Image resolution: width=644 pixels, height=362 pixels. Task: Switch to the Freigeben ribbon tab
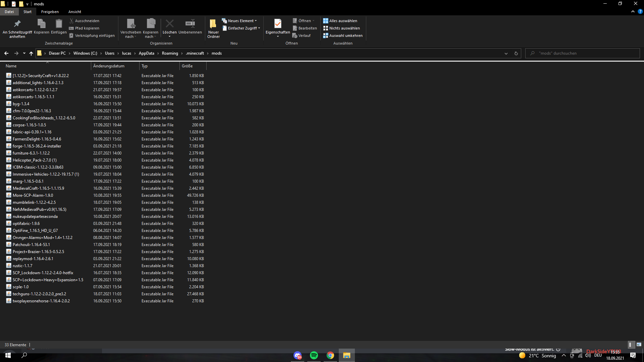(x=50, y=12)
